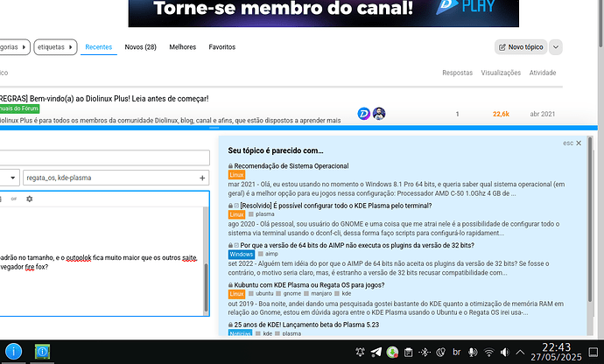Open the notifications bell in system tray
The image size is (604, 364).
coord(360,352)
